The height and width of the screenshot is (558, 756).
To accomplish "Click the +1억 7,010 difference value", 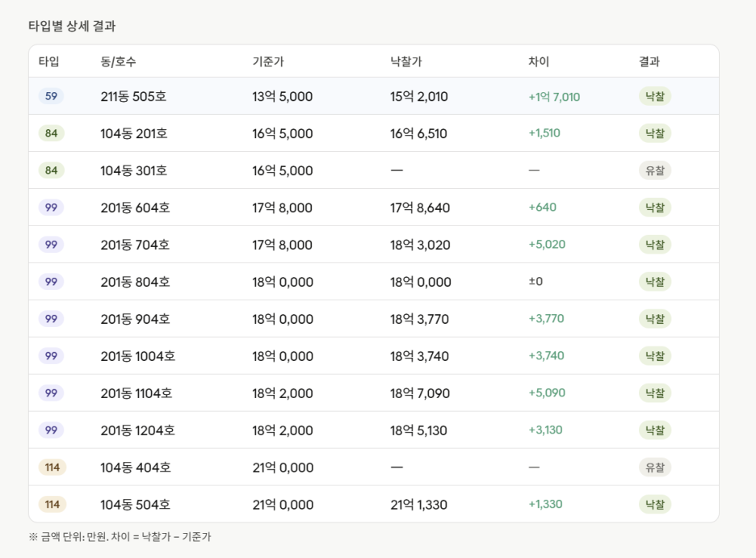I will coord(554,96).
